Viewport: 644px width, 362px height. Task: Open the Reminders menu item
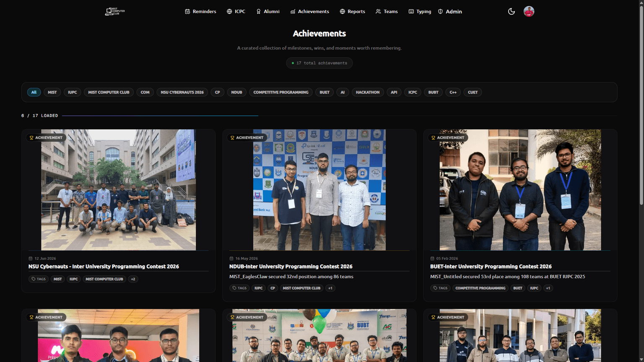pos(200,12)
